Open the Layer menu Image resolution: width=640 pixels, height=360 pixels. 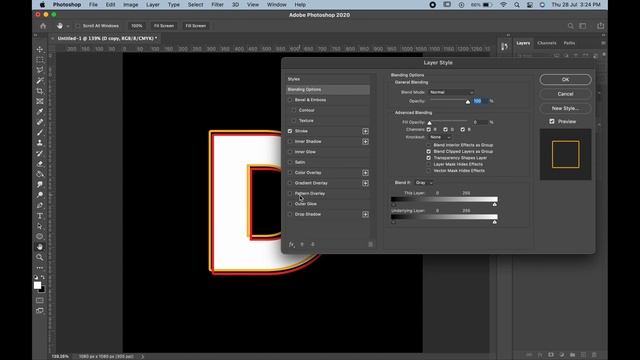[153, 4]
